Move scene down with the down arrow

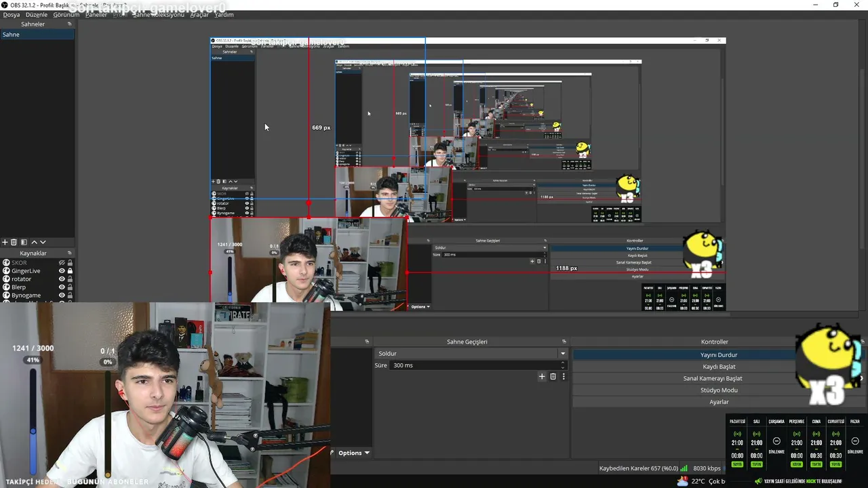(x=43, y=242)
